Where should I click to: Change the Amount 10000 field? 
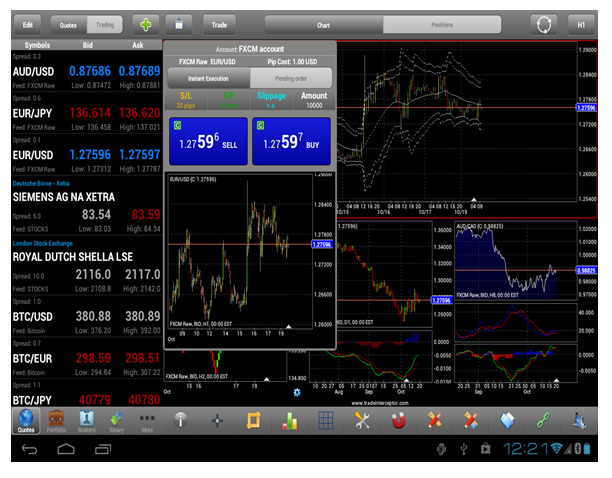click(x=314, y=100)
